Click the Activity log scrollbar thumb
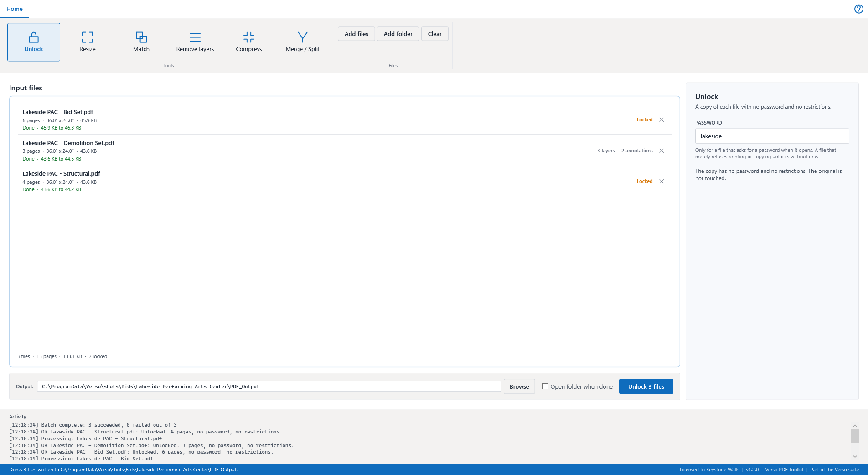 (855, 436)
